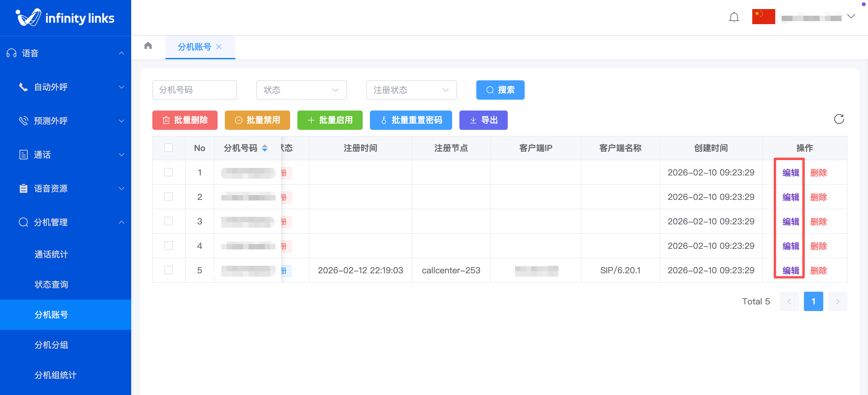Open the 状态 dropdown filter
Viewport: 868px width, 395px height.
301,90
